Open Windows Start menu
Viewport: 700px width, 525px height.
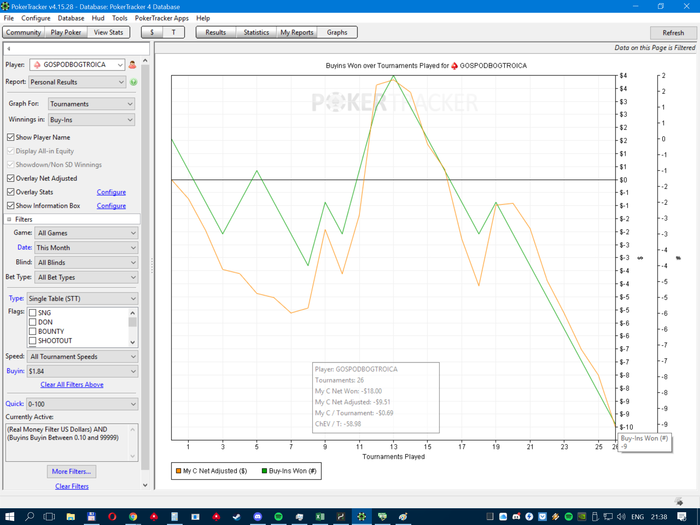point(9,517)
